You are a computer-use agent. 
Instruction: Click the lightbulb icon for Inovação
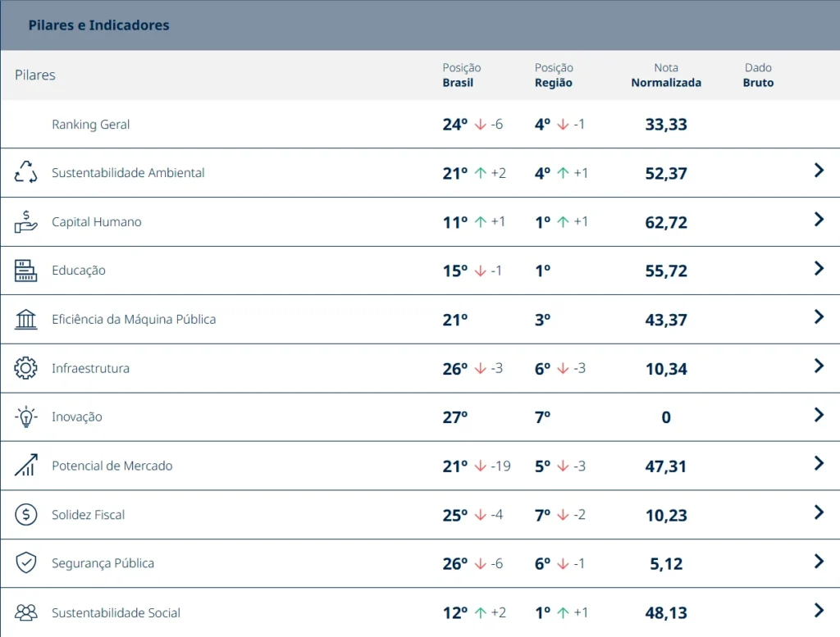(x=25, y=416)
